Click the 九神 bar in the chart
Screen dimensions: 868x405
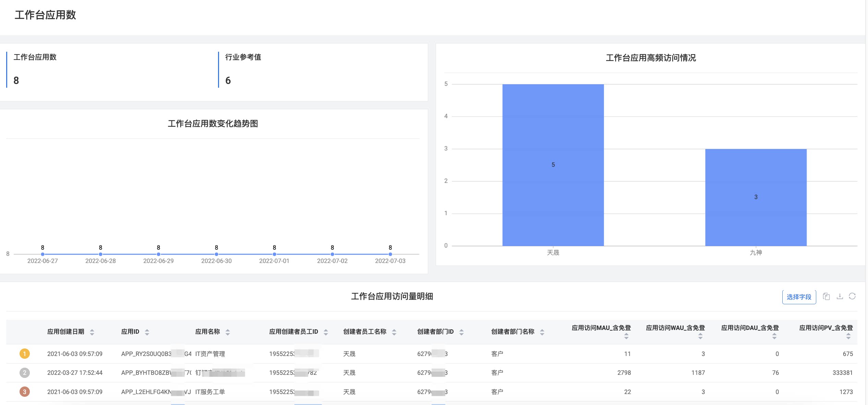coord(756,197)
